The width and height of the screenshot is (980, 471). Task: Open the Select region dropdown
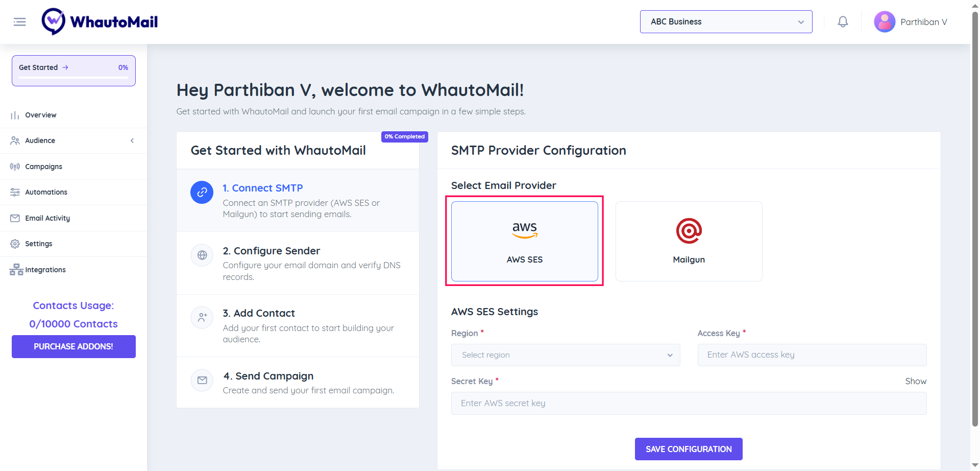click(566, 355)
